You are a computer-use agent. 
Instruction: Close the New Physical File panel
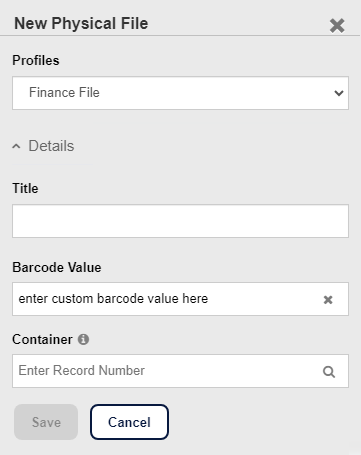coord(337,26)
